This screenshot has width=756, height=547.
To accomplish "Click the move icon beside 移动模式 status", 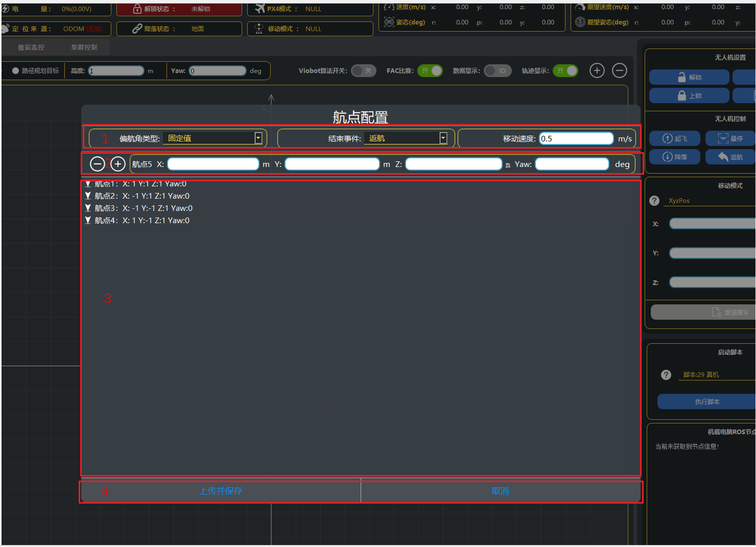I will [x=259, y=29].
